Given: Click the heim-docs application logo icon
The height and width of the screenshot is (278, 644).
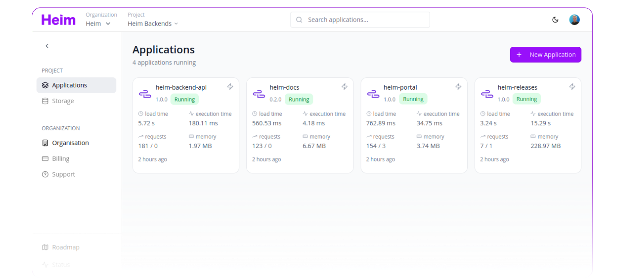Looking at the screenshot, I should point(259,94).
